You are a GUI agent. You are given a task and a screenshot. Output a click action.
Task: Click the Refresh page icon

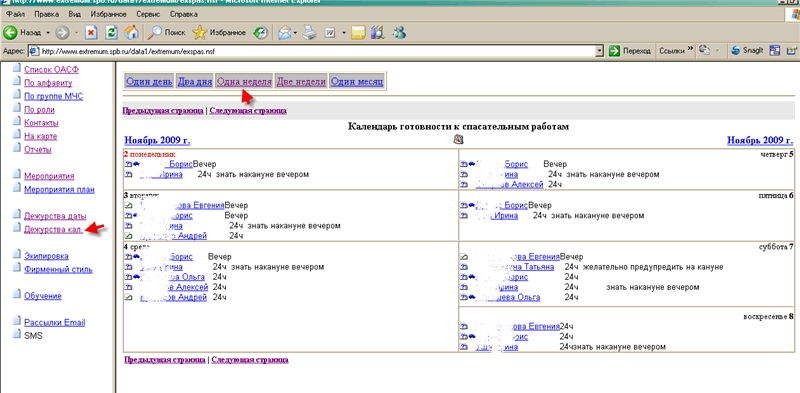click(112, 32)
